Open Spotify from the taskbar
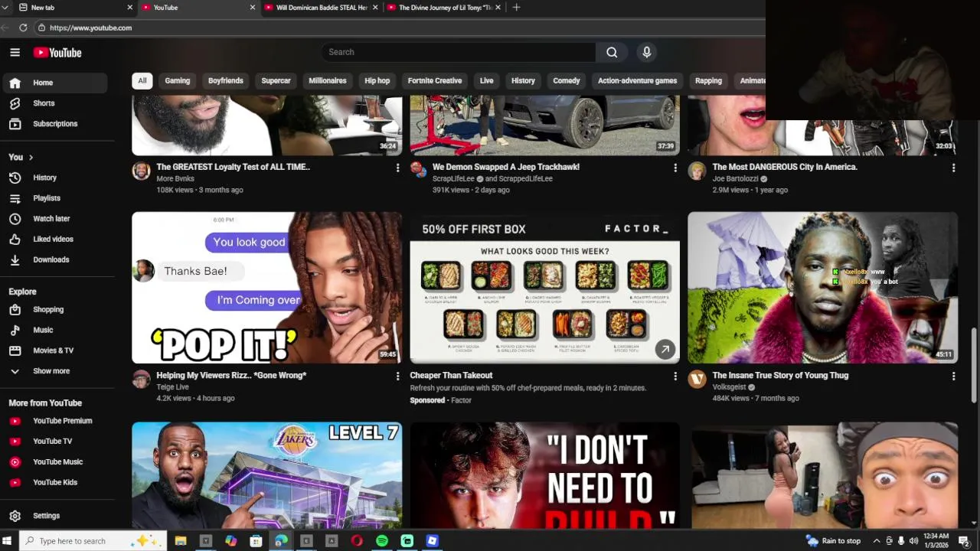The height and width of the screenshot is (551, 980). coord(382,541)
